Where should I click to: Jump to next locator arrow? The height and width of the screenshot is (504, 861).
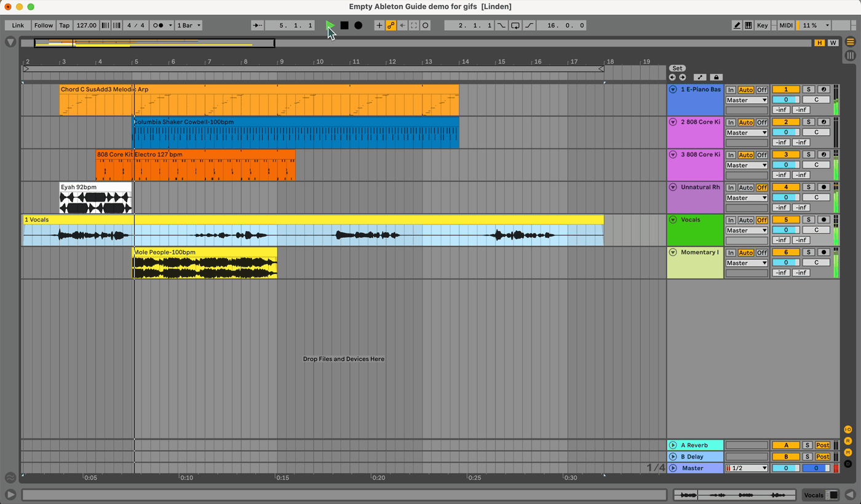point(682,77)
